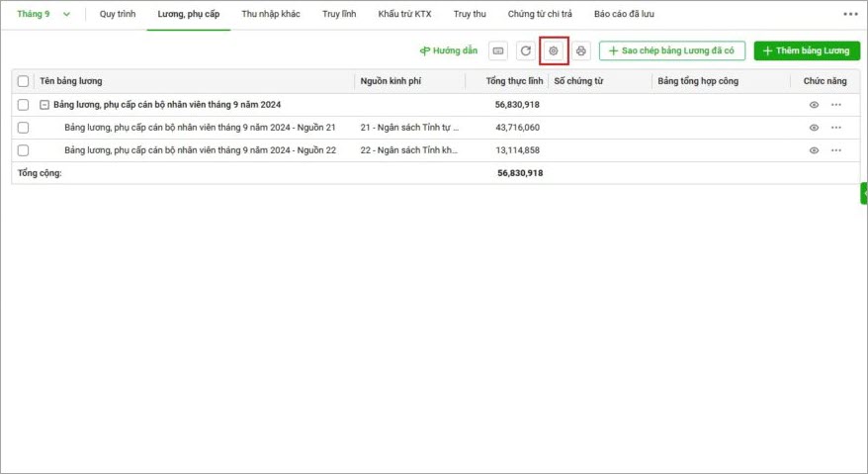Click the Số chứng từ column header

[578, 81]
